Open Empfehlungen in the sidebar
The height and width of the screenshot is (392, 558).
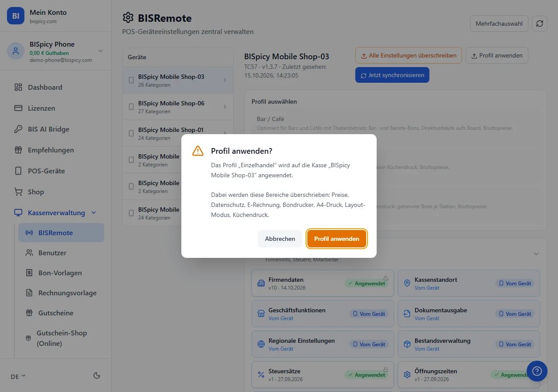click(x=55, y=150)
